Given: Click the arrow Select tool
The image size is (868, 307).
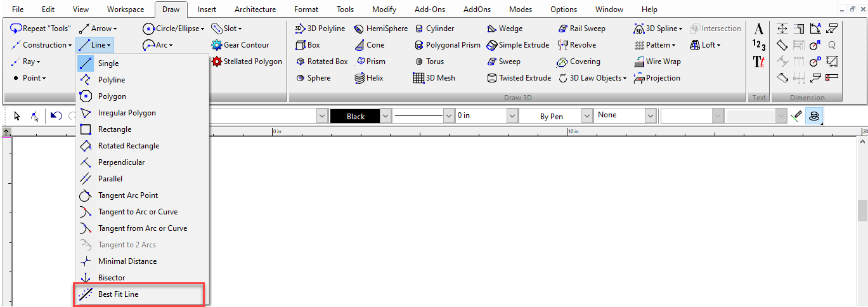Looking at the screenshot, I should coord(17,116).
